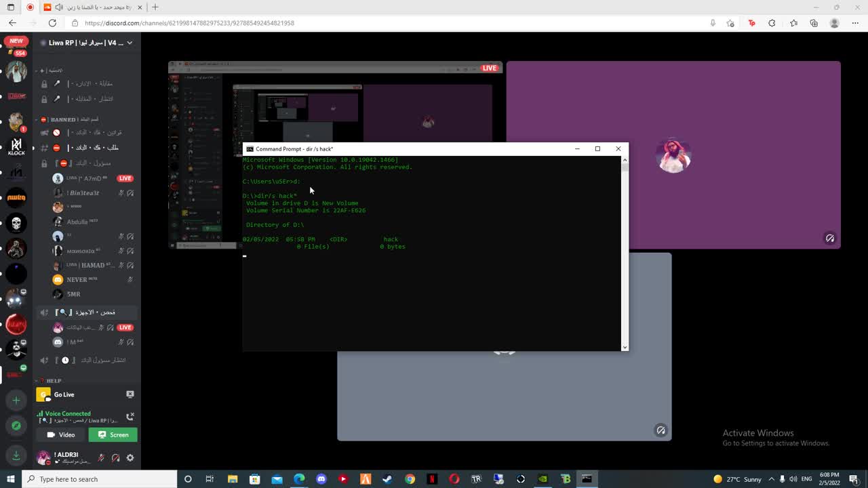Toggle microphone mute for ALDR3I
The height and width of the screenshot is (488, 868).
101,458
